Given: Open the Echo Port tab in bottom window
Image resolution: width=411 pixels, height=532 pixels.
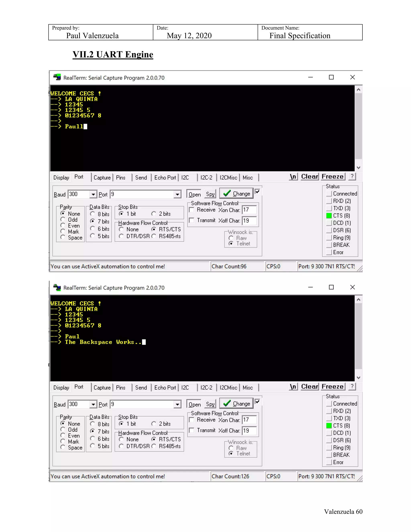Looking at the screenshot, I should click(165, 387).
